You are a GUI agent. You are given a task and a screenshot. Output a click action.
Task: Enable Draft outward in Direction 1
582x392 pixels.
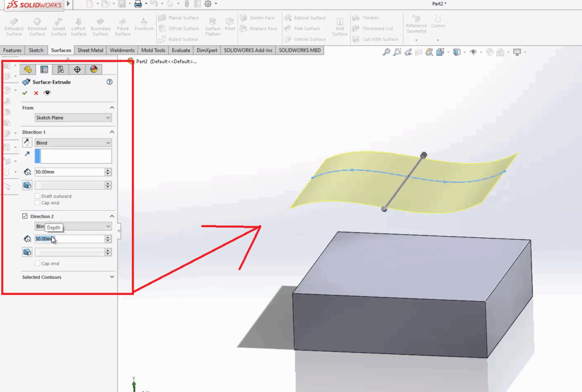(37, 196)
